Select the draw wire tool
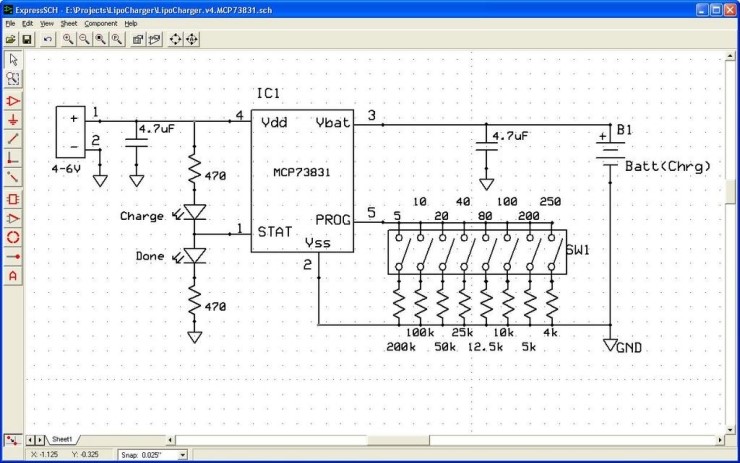The image size is (740, 463). [13, 138]
